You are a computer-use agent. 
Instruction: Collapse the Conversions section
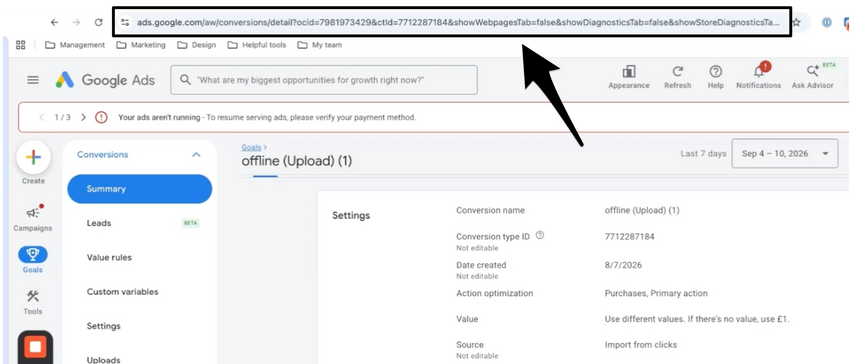click(196, 155)
